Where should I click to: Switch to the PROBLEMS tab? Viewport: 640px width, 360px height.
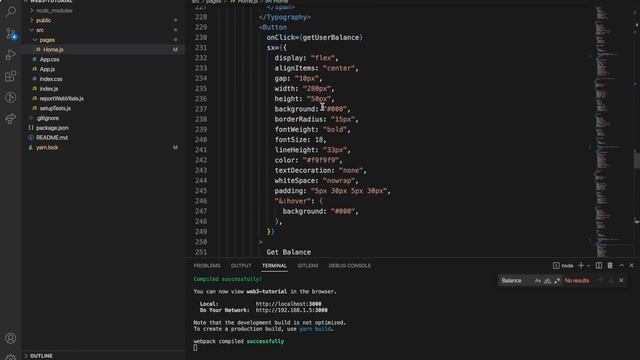click(207, 266)
